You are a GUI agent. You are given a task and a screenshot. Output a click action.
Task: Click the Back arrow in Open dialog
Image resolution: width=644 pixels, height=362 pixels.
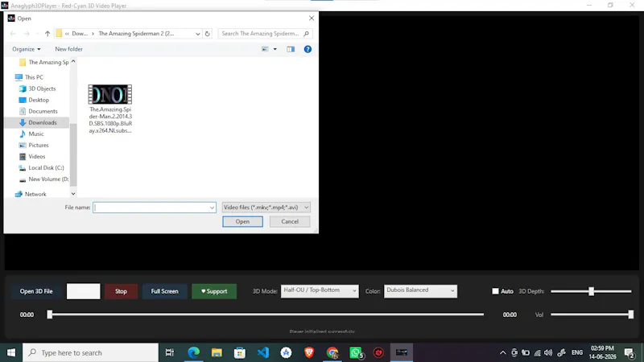(13, 34)
